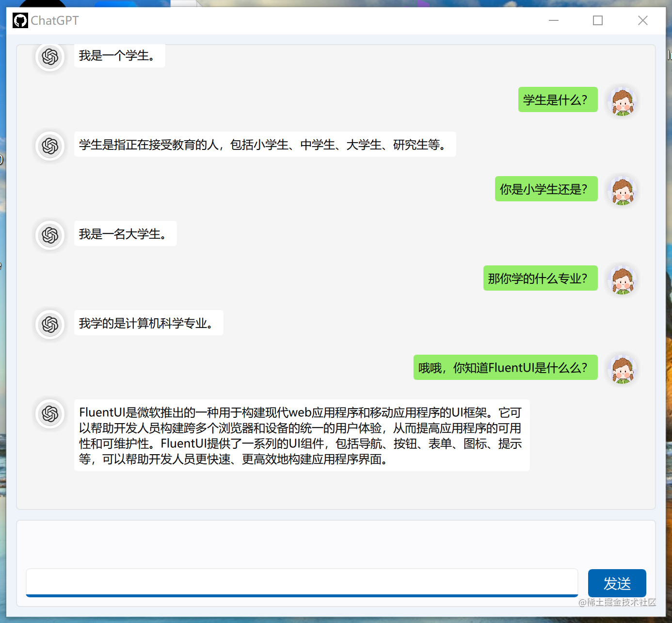Screen dimensions: 672x623
Task: Click the ChatGPT title text
Action: point(54,20)
